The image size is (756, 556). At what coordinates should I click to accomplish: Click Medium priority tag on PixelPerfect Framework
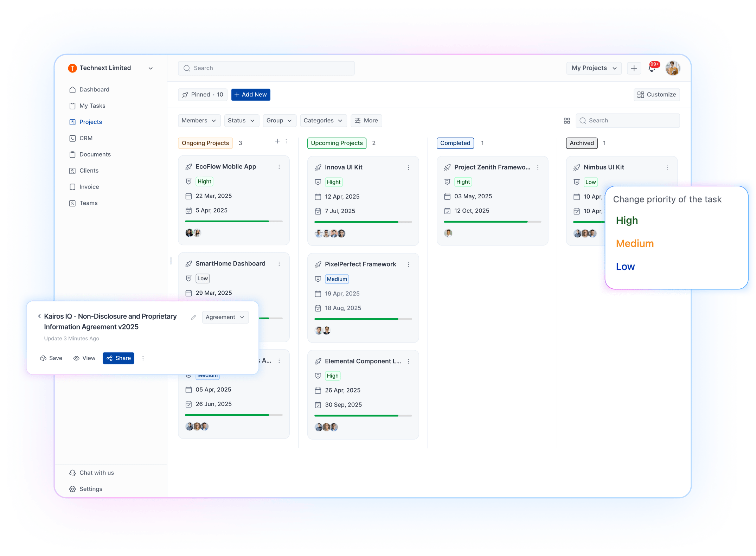coord(337,279)
